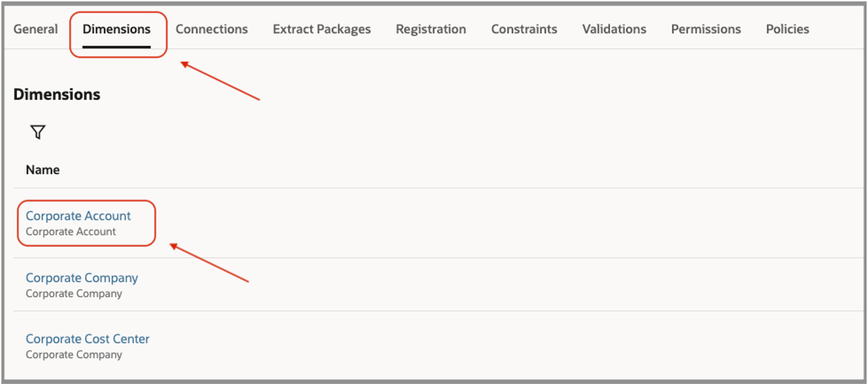868x386 pixels.
Task: Switch to the Validations tab
Action: [614, 29]
